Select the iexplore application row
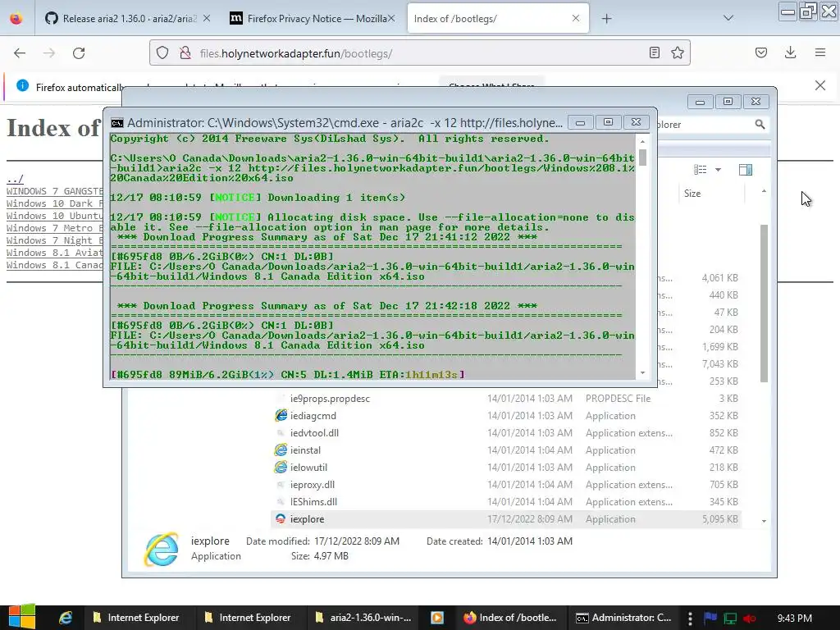The height and width of the screenshot is (630, 840). click(x=506, y=519)
